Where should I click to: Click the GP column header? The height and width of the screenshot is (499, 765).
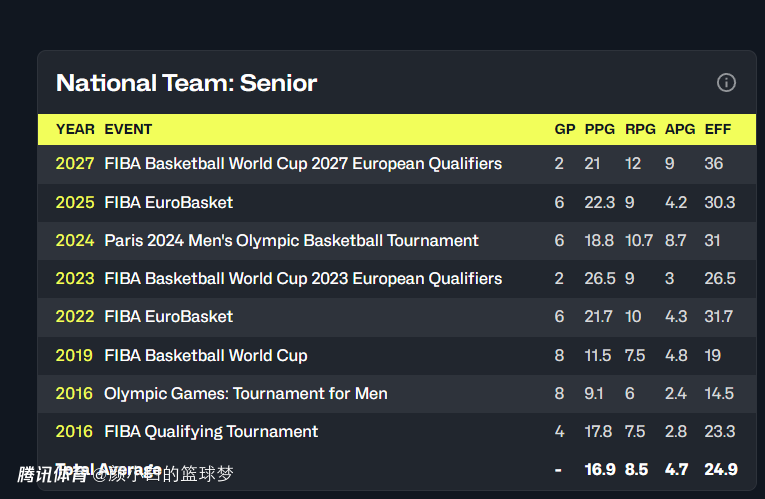[x=564, y=129]
